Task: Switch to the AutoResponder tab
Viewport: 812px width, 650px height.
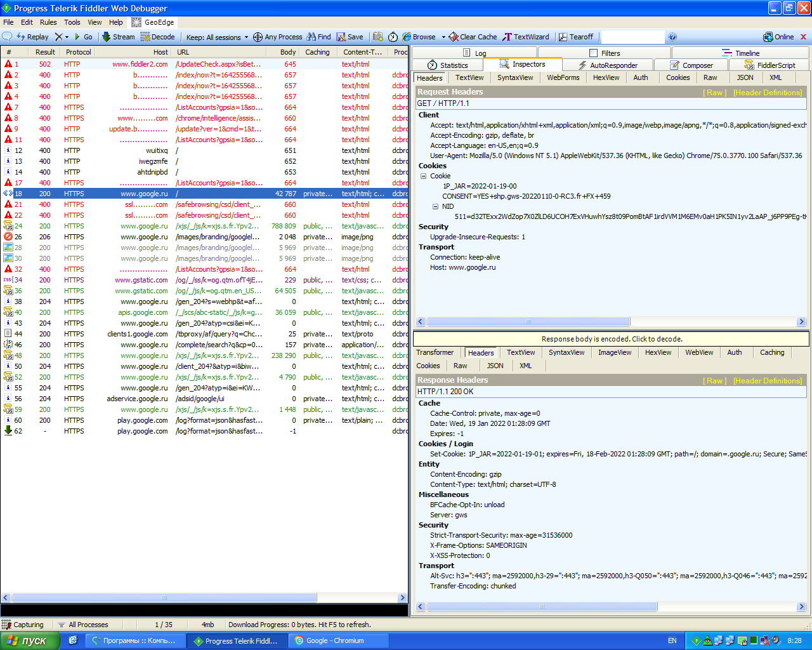Action: (608, 65)
